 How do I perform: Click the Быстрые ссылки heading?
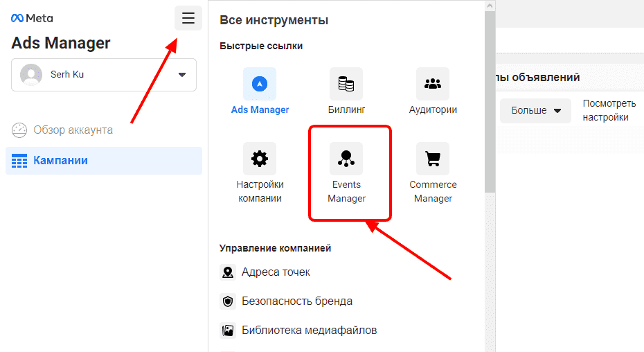click(261, 46)
